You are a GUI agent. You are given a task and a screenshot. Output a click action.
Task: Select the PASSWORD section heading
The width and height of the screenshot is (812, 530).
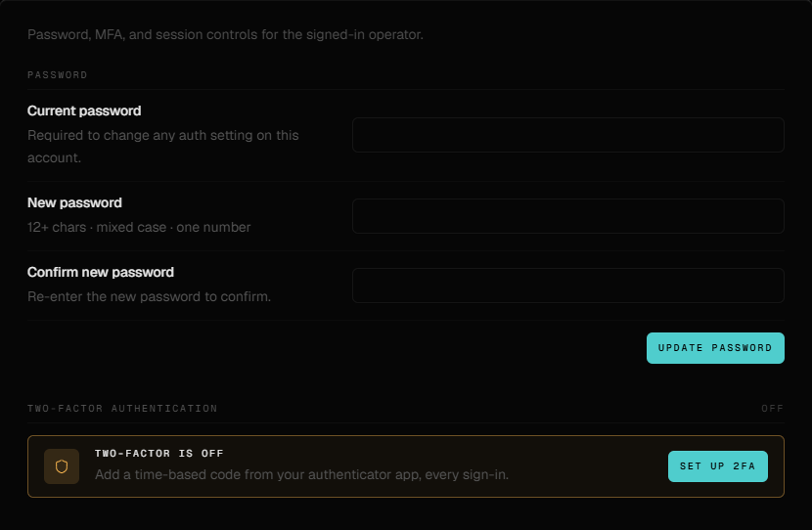coord(58,75)
